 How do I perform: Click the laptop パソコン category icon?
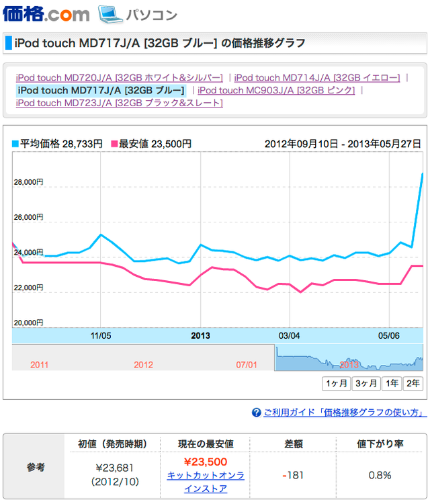click(110, 15)
